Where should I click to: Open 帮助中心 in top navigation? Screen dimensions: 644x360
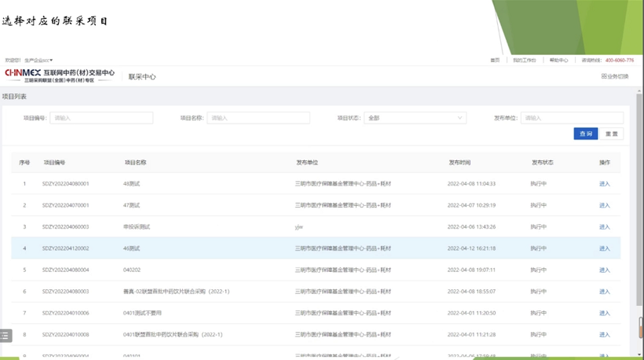click(x=558, y=61)
